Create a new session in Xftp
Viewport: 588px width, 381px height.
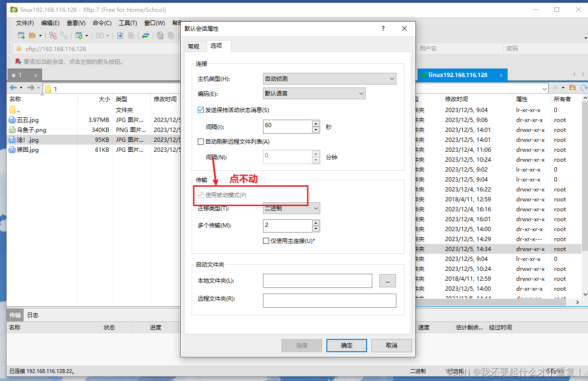(20, 35)
